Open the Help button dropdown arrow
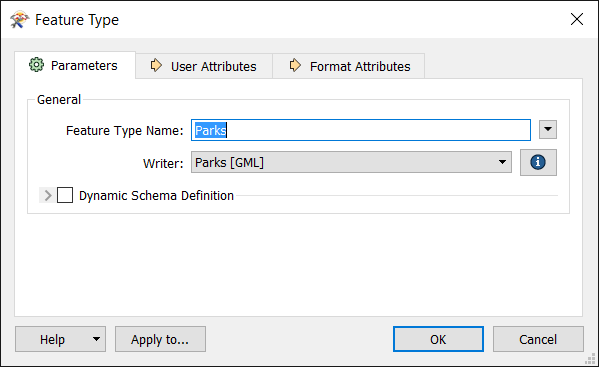 pyautogui.click(x=96, y=339)
